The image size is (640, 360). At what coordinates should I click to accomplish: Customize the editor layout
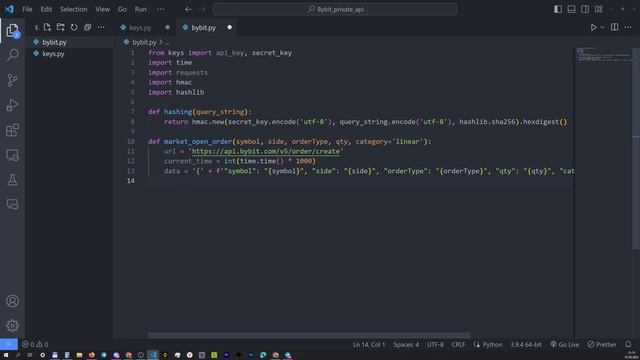click(598, 9)
